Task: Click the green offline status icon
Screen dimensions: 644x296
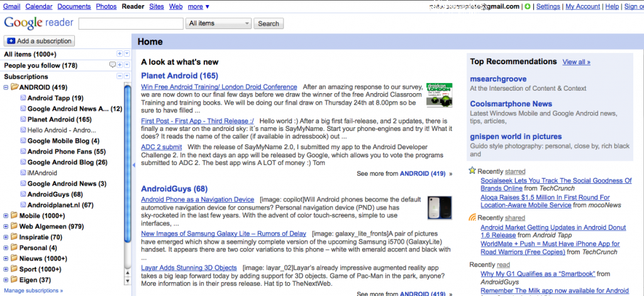Action: tap(528, 6)
